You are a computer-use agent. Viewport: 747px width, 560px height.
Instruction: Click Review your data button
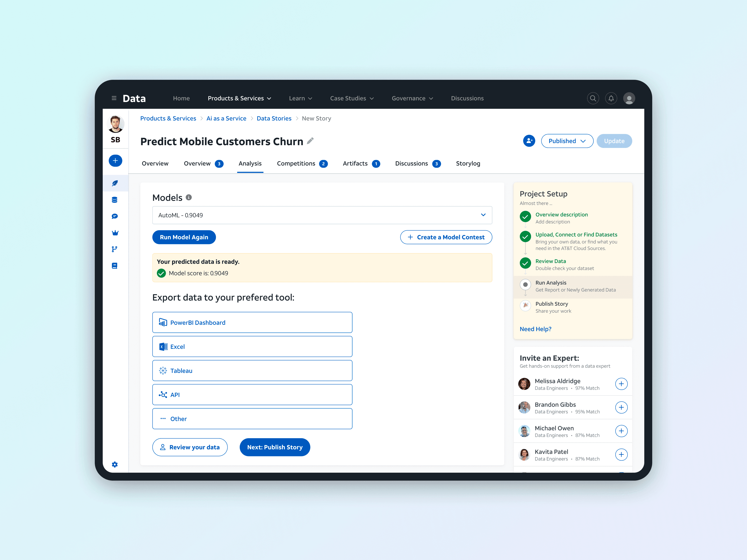(x=190, y=447)
